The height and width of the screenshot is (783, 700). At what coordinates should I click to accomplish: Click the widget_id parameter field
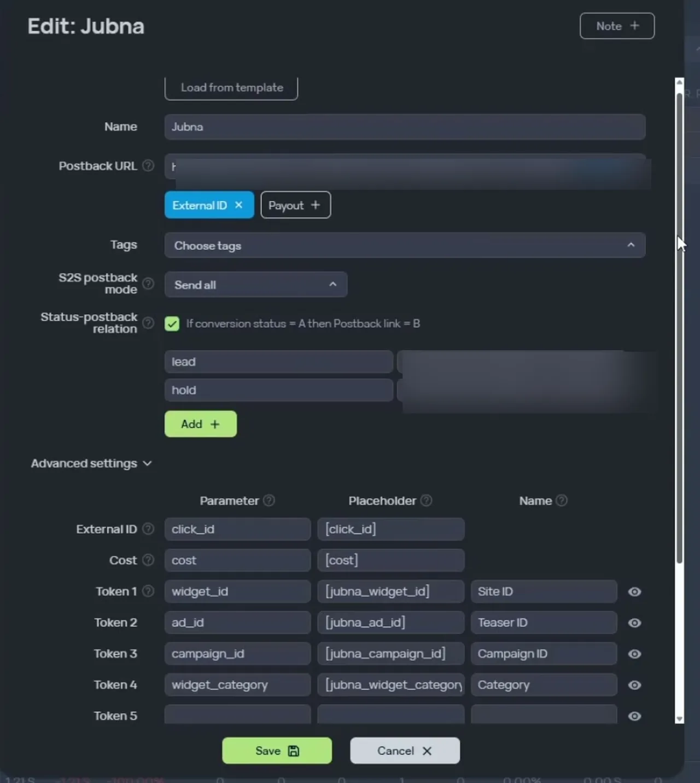click(x=237, y=591)
